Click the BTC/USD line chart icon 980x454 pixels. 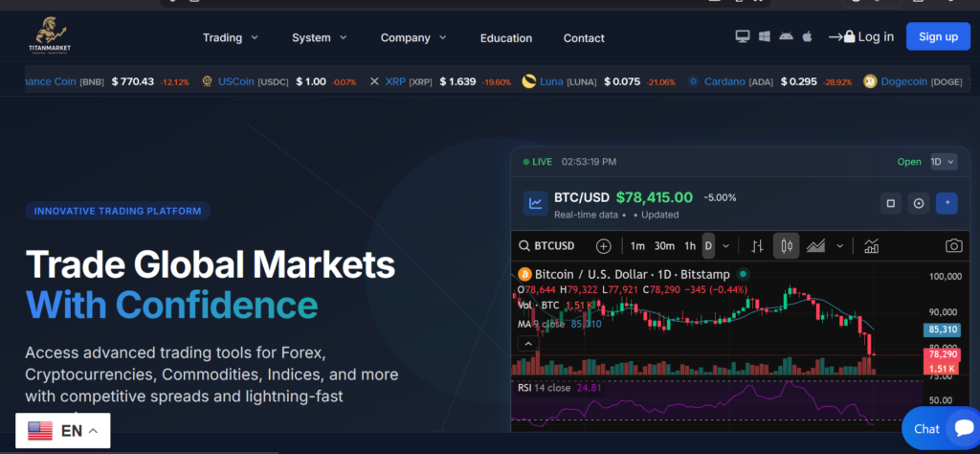536,203
